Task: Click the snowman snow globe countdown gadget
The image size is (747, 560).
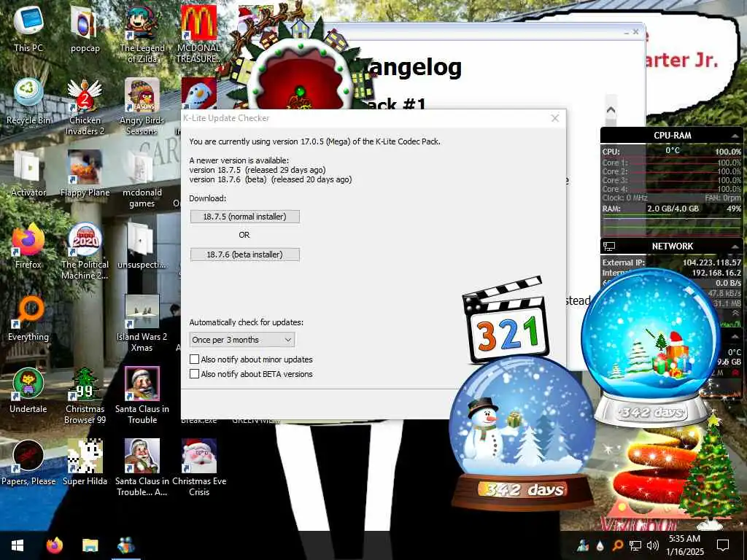Action: click(x=522, y=432)
